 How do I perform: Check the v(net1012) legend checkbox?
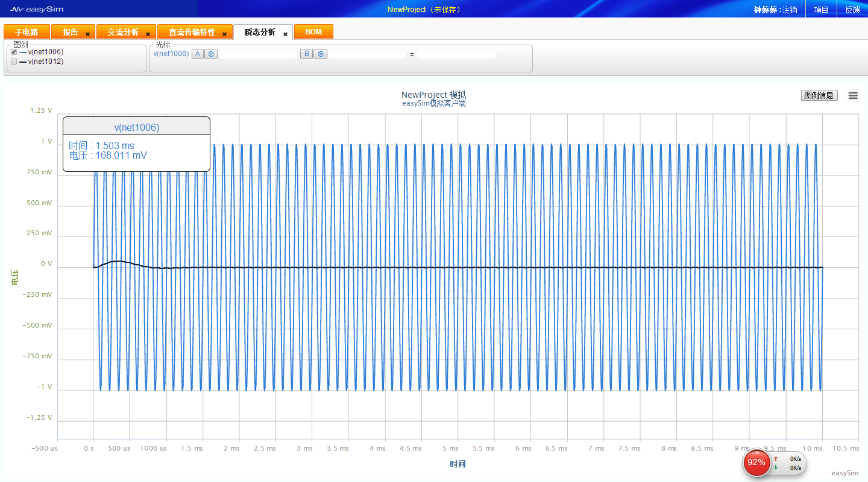pos(14,62)
